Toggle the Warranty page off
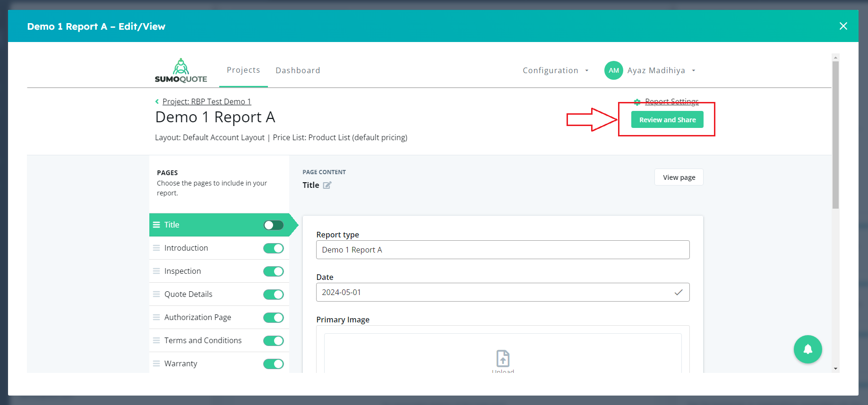868x405 pixels. (x=274, y=364)
